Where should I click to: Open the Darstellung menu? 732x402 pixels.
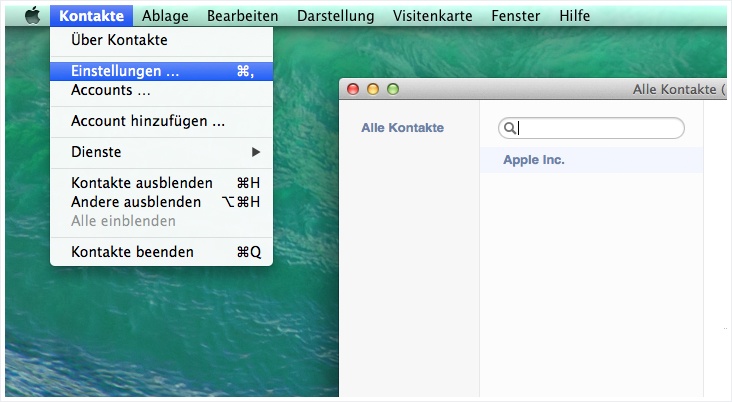[x=335, y=16]
